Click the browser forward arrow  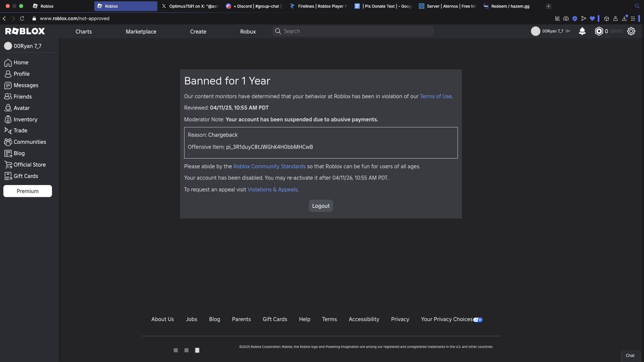(13, 18)
